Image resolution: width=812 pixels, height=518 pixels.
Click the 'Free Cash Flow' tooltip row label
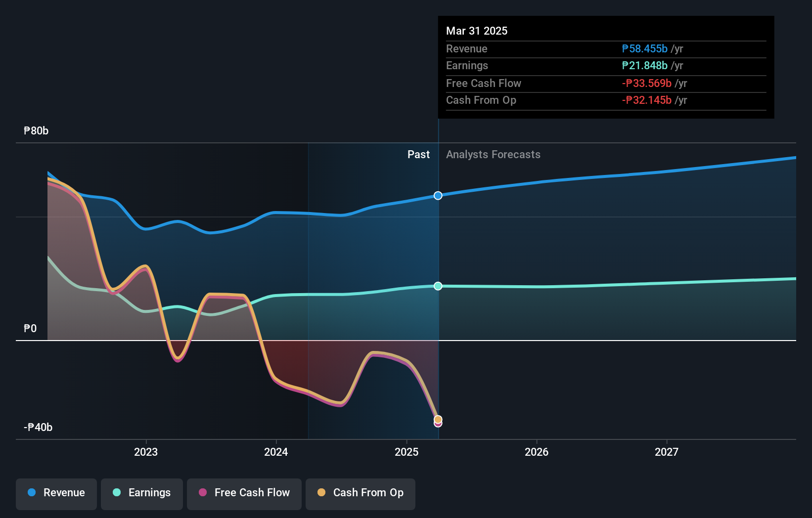(484, 84)
